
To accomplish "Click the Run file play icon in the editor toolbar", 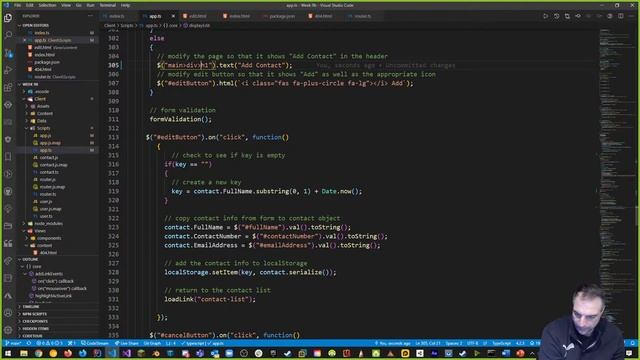I will click(545, 16).
